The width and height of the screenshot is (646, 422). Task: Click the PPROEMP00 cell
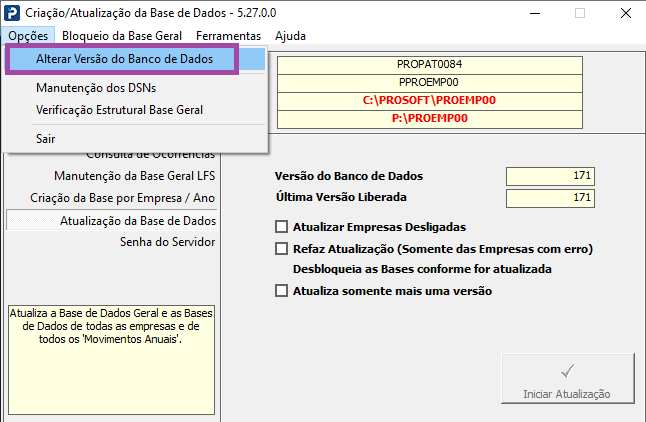pyautogui.click(x=430, y=83)
